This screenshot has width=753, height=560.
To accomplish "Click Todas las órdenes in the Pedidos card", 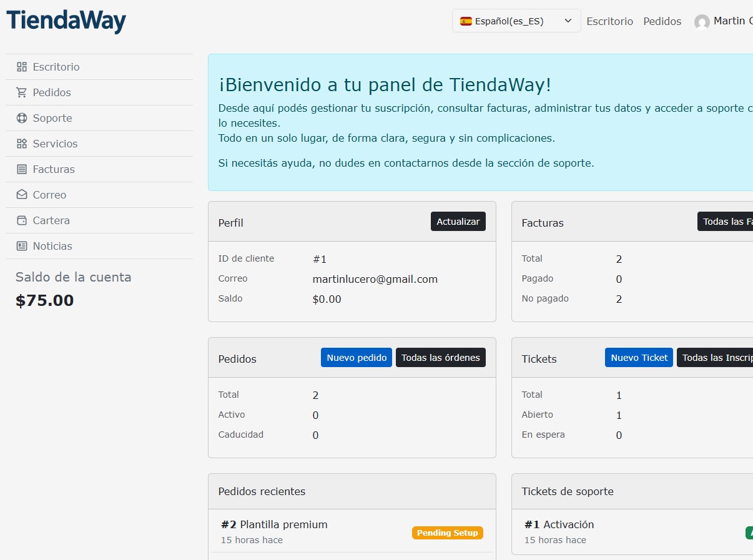I will tap(441, 357).
